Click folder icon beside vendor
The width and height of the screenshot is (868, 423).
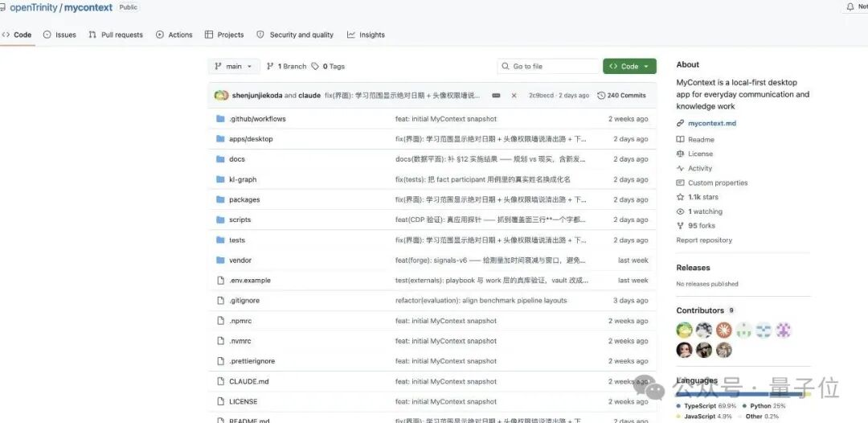pyautogui.click(x=220, y=261)
